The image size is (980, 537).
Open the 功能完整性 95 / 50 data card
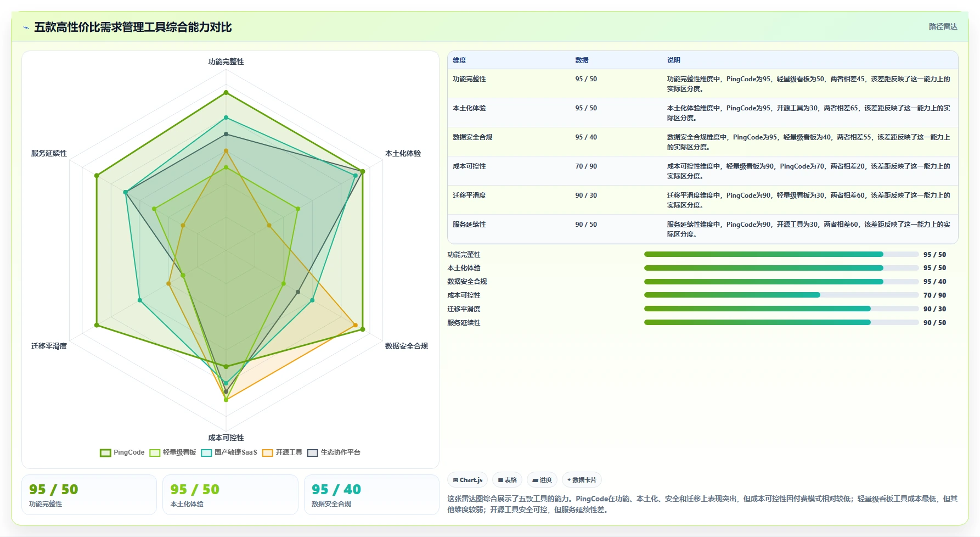click(89, 495)
